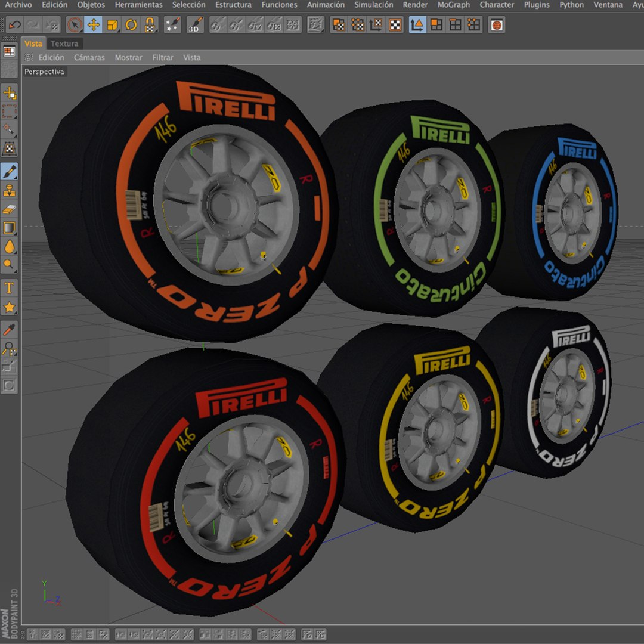Image resolution: width=644 pixels, height=644 pixels.
Task: Click the layout switcher icon above the tools
Action: click(9, 52)
